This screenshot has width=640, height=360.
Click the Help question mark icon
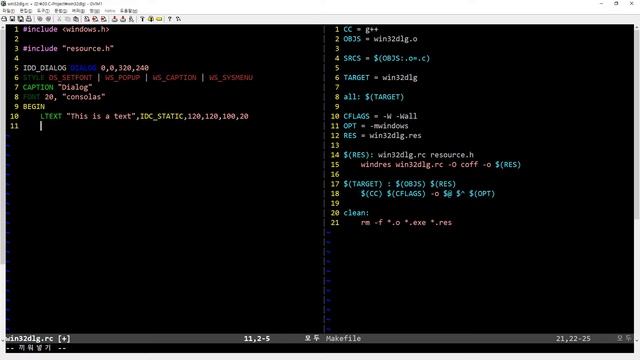click(x=170, y=19)
